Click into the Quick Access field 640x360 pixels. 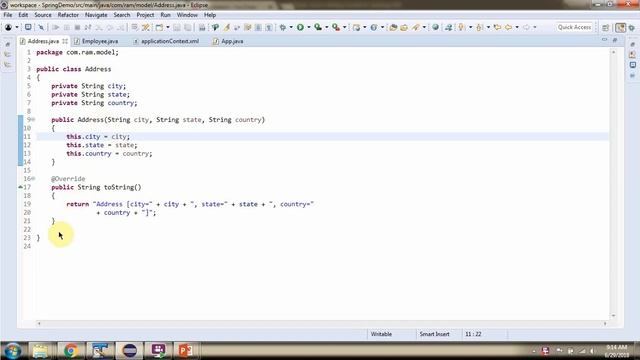[574, 27]
